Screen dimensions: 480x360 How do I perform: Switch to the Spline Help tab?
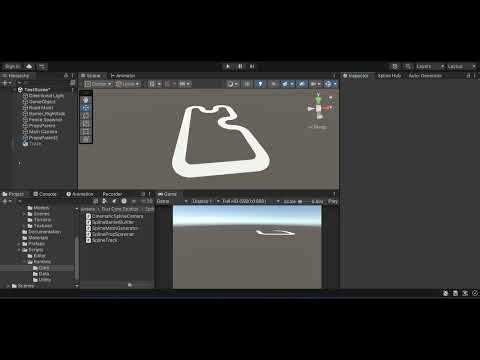(x=389, y=76)
